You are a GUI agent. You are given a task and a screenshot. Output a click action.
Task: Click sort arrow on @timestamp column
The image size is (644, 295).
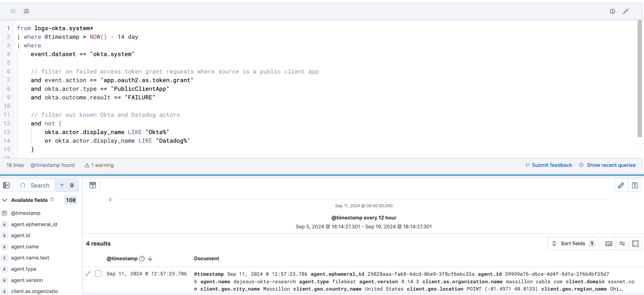click(x=150, y=259)
